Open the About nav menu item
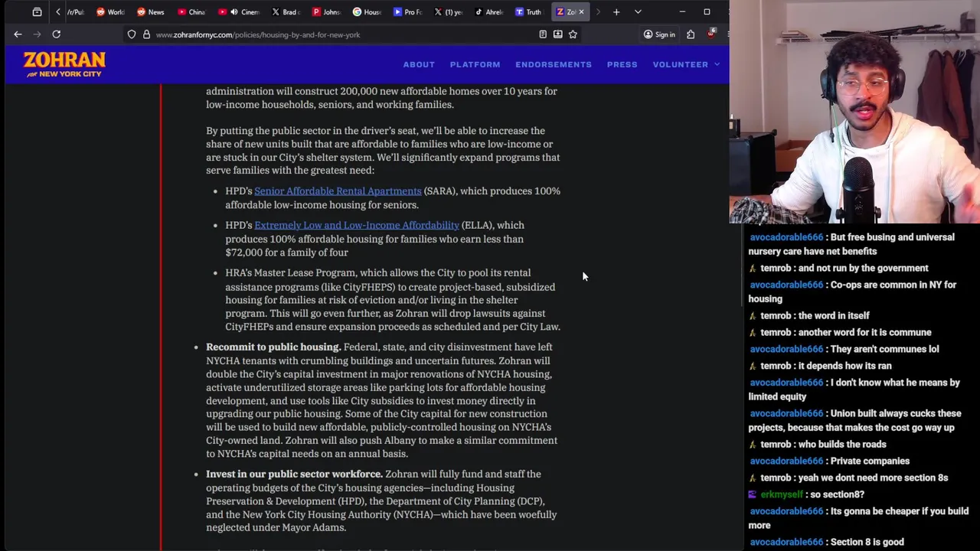The height and width of the screenshot is (551, 980). tap(419, 65)
